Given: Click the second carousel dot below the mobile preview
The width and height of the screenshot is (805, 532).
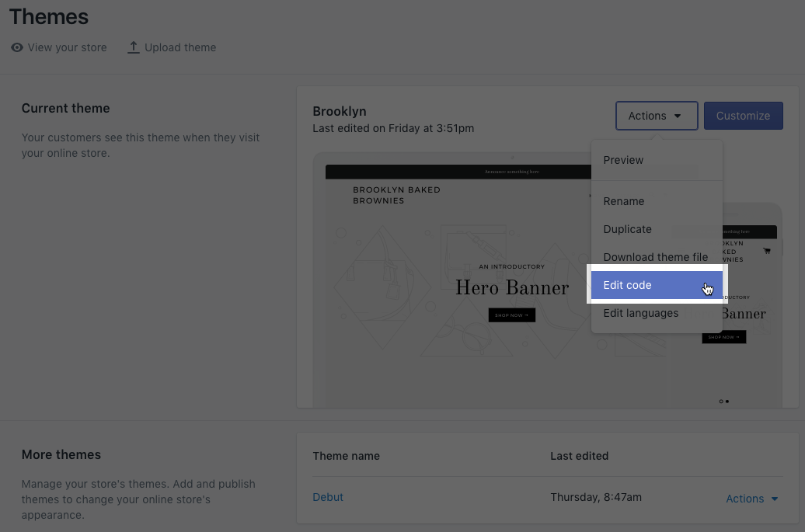Looking at the screenshot, I should click(x=727, y=402).
